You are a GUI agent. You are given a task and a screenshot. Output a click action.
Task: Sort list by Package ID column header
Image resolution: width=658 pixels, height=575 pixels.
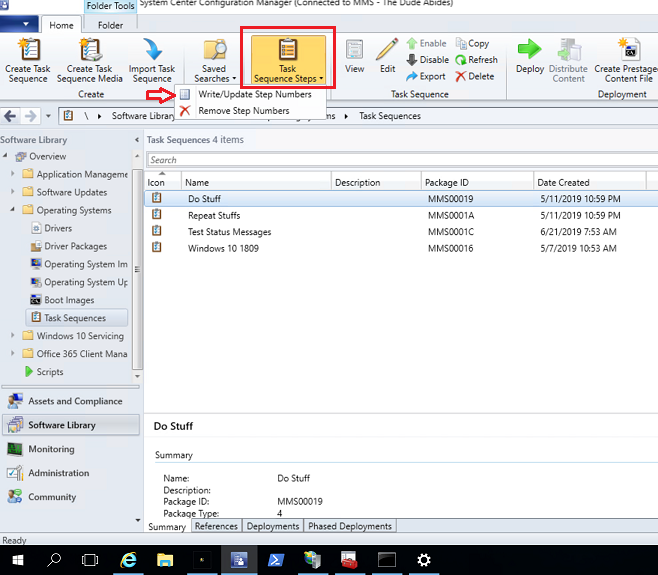477,183
